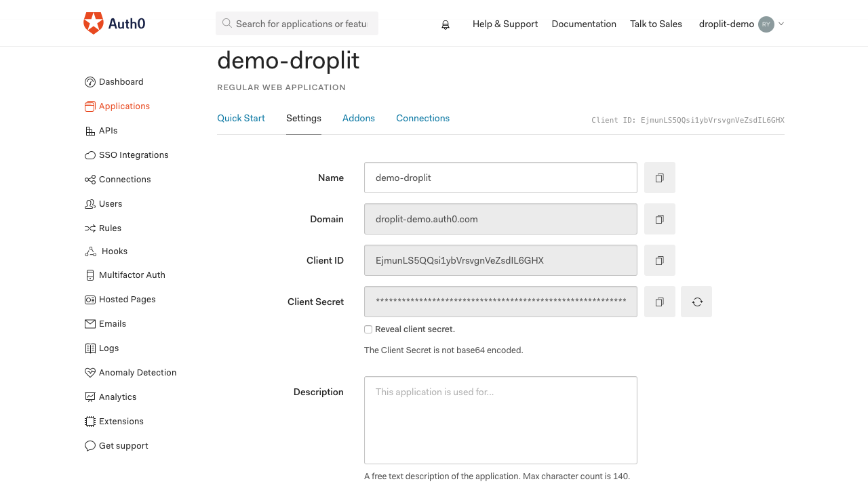Click the Auth0 shield logo
868x488 pixels.
pyautogui.click(x=94, y=23)
